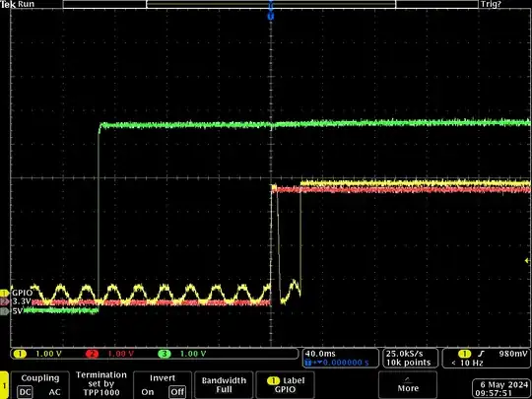
Task: Select channel 2 red badge in readout
Action: tap(92, 354)
